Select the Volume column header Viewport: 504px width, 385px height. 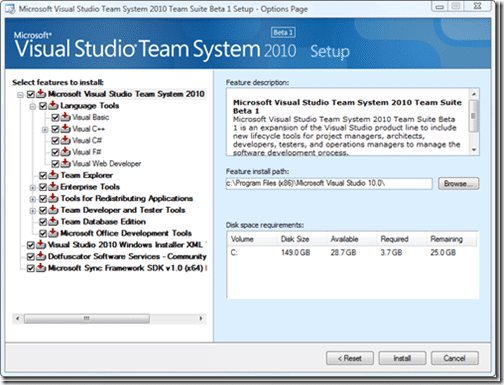pos(252,239)
